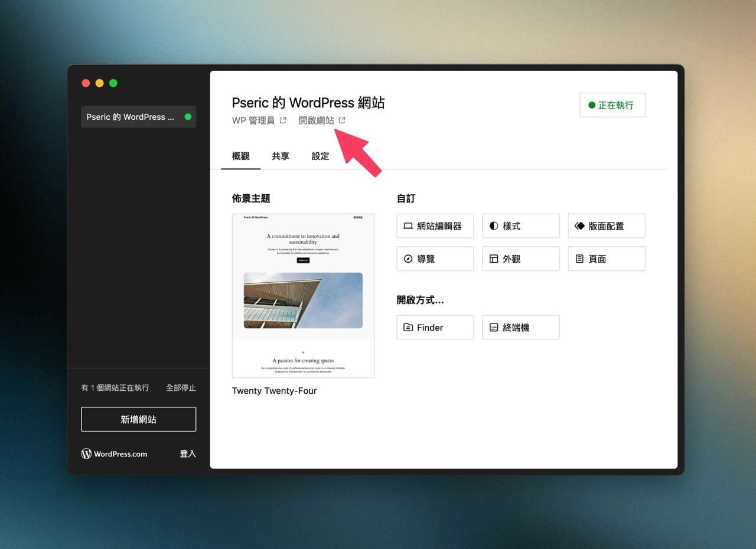Select Pseric 的 WordPress site in sidebar
This screenshot has width=756, height=549.
(x=138, y=117)
